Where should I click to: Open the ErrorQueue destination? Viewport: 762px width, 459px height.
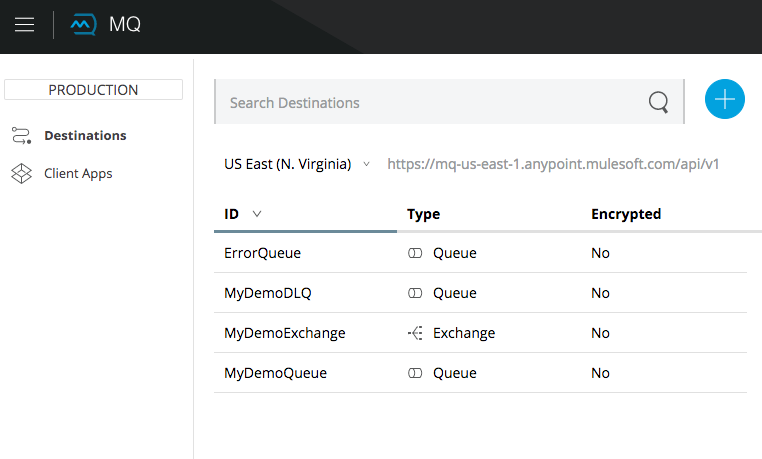262,253
